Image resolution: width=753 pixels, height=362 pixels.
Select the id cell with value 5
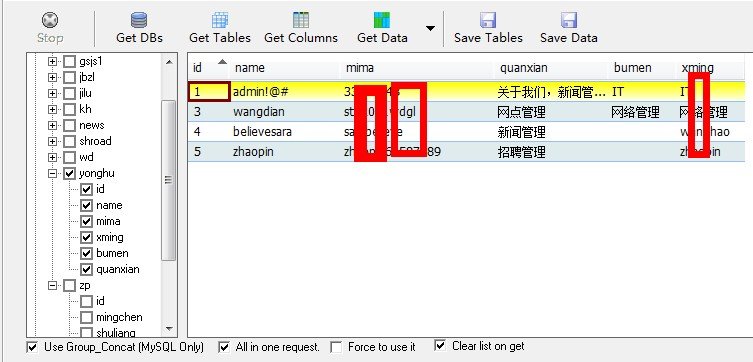pos(208,152)
